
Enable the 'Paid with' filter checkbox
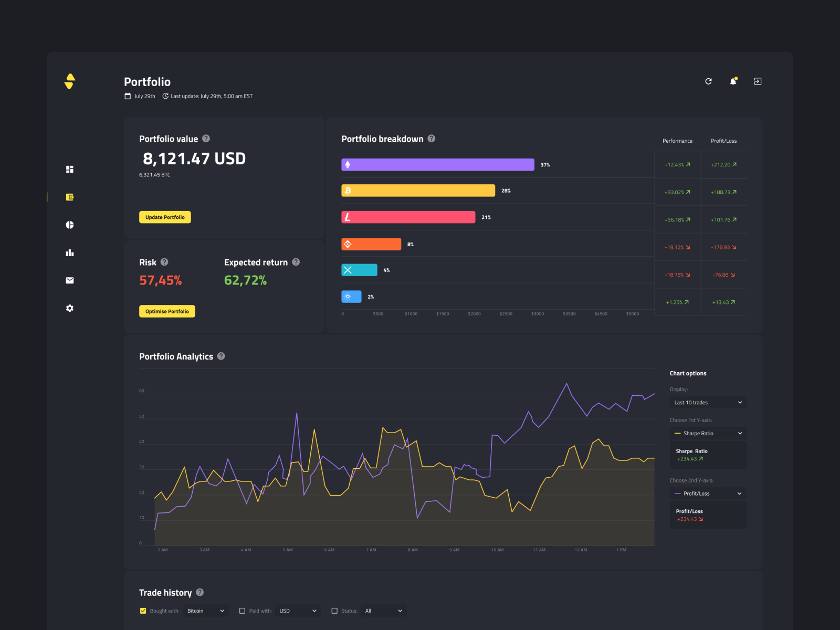(x=242, y=611)
